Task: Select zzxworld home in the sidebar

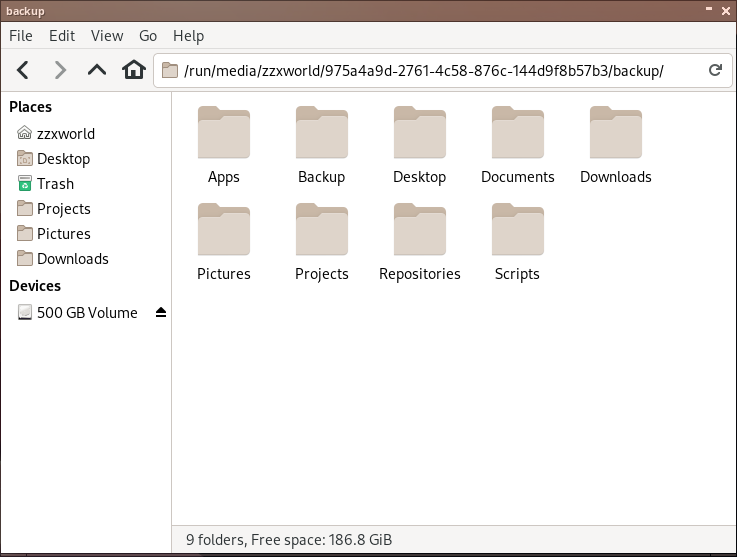Action: pos(66,134)
